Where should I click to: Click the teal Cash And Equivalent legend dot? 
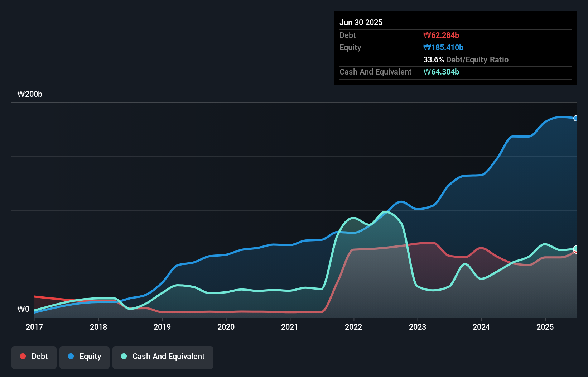coord(123,356)
